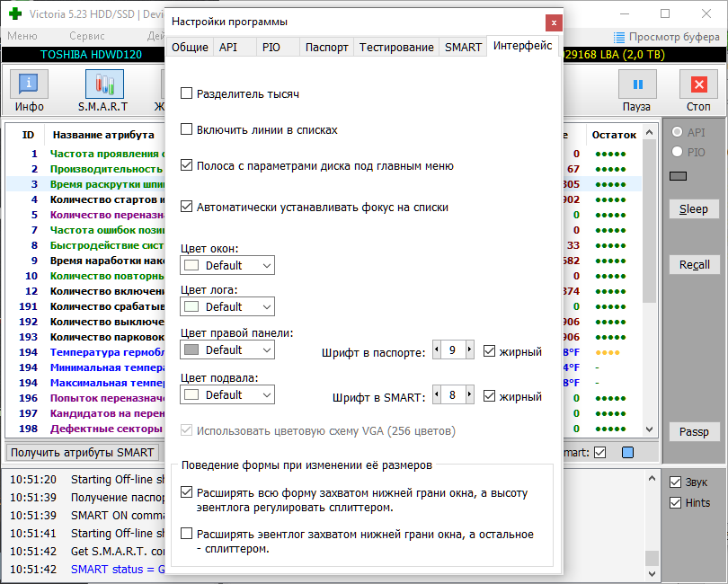This screenshot has width=728, height=584.
Task: Click the Passp button
Action: pos(694,432)
